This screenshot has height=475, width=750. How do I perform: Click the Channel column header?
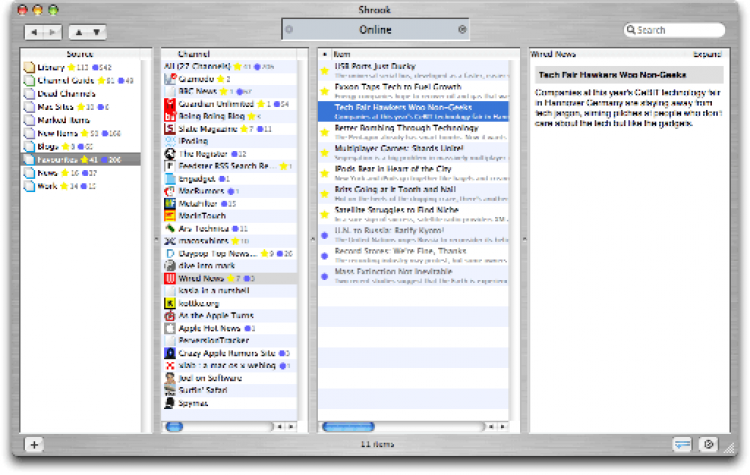[x=230, y=54]
